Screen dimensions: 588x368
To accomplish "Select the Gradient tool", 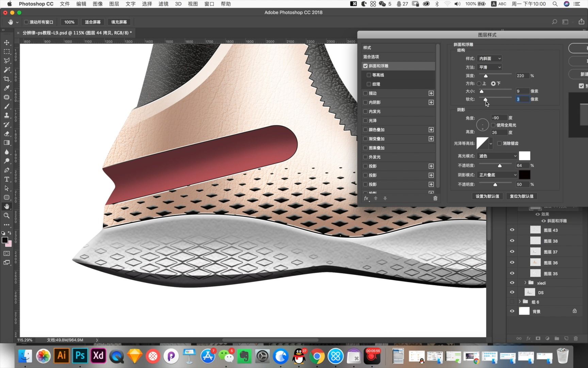I will pos(6,143).
